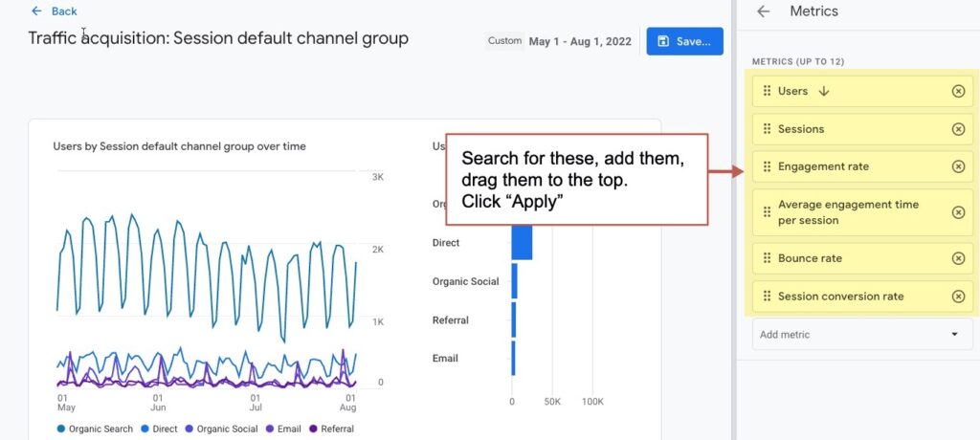This screenshot has height=440, width=980.
Task: Remove Average engagement time per session metric
Action: [x=958, y=212]
